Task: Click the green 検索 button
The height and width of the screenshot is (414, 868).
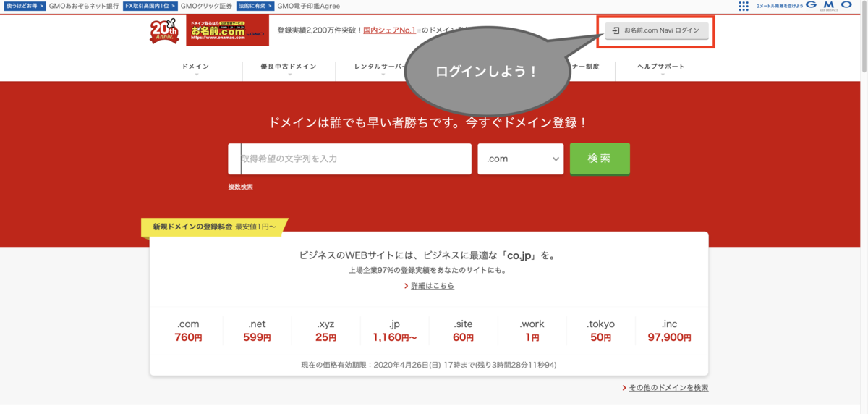Action: pyautogui.click(x=600, y=159)
